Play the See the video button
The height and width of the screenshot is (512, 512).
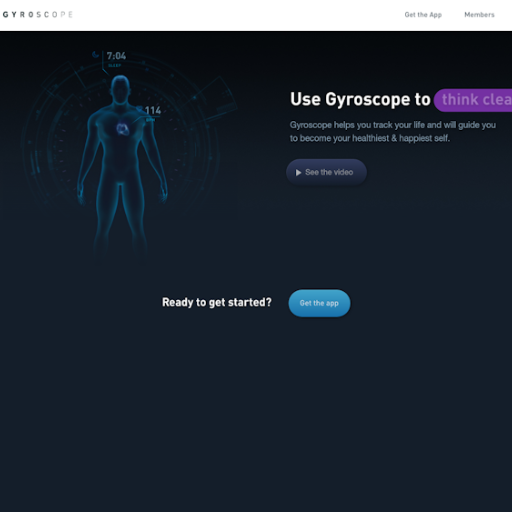click(x=326, y=172)
